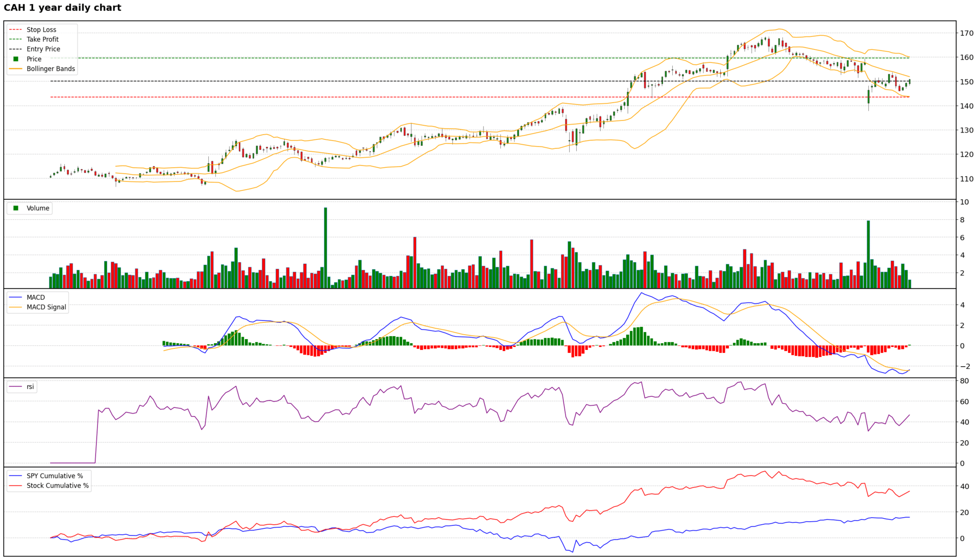Click the MACD Signal legend entry
The image size is (980, 560).
[x=46, y=307]
